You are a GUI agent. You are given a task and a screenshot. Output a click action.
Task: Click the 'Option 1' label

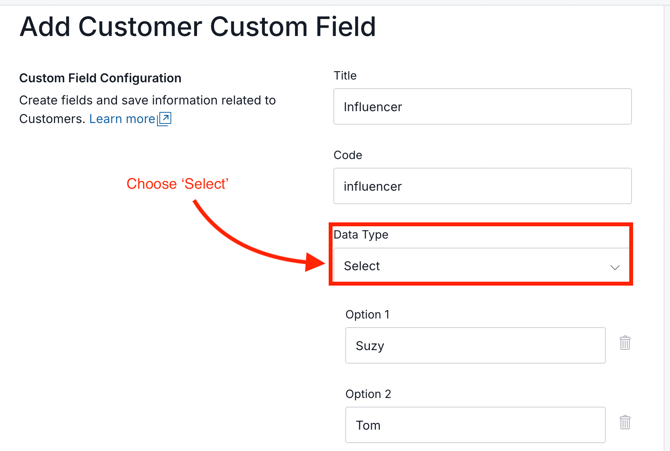pos(367,314)
